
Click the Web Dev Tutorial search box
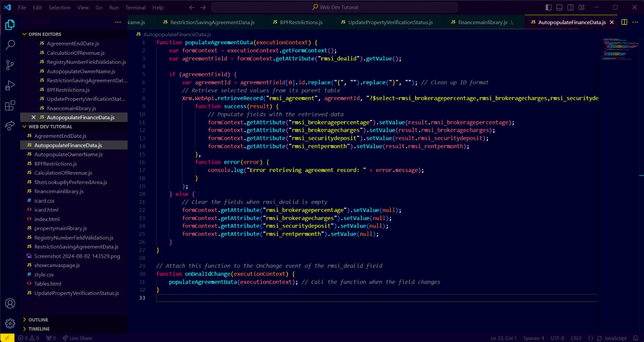[334, 7]
